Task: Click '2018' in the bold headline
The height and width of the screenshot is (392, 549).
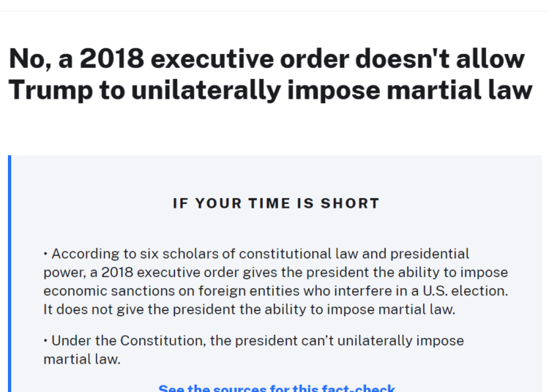Action: tap(112, 59)
